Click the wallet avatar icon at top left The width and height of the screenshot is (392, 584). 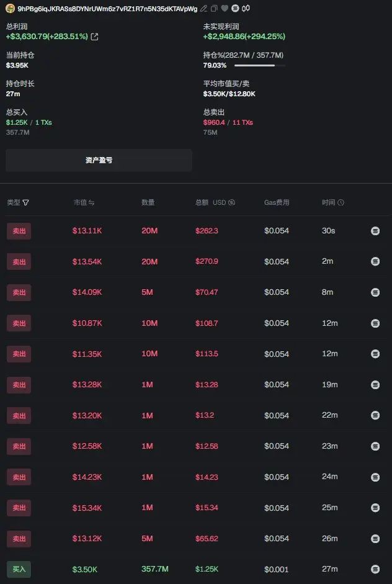click(10, 9)
